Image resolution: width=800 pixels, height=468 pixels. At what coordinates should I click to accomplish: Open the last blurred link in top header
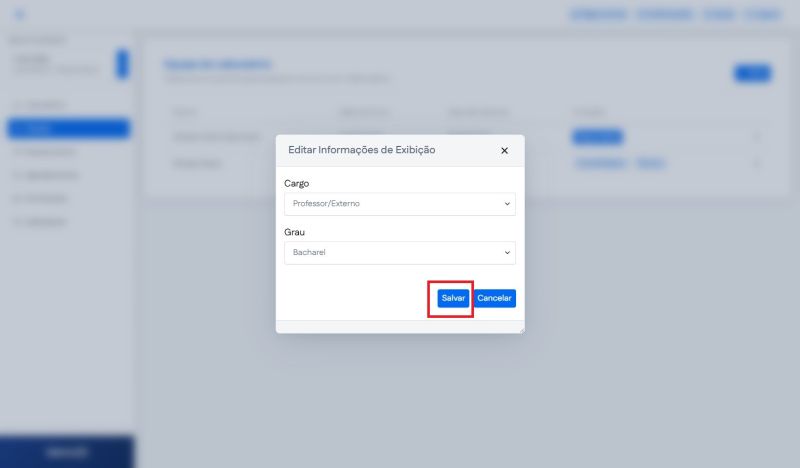click(x=768, y=15)
